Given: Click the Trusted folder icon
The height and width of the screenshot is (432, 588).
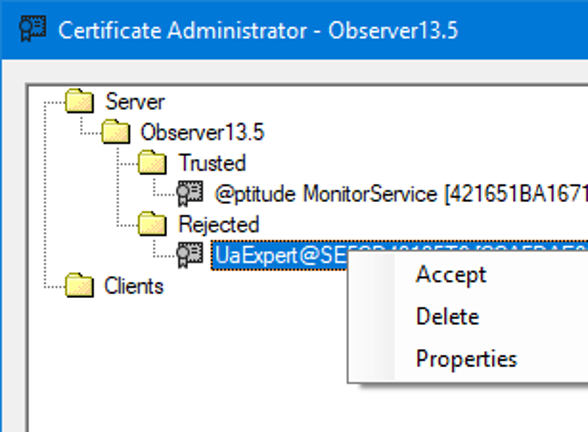Looking at the screenshot, I should [x=152, y=162].
